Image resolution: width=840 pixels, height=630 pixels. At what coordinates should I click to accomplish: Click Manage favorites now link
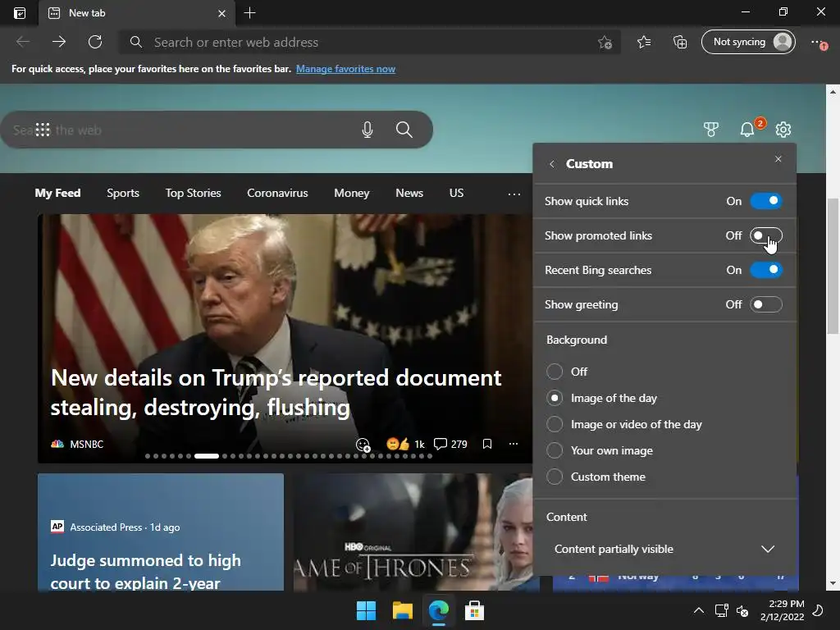click(x=345, y=69)
